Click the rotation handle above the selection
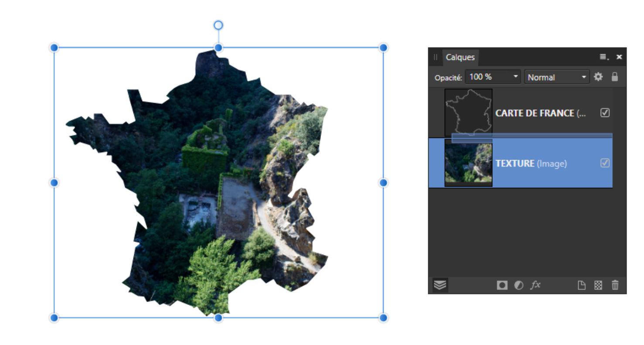The height and width of the screenshot is (345, 644). (218, 25)
